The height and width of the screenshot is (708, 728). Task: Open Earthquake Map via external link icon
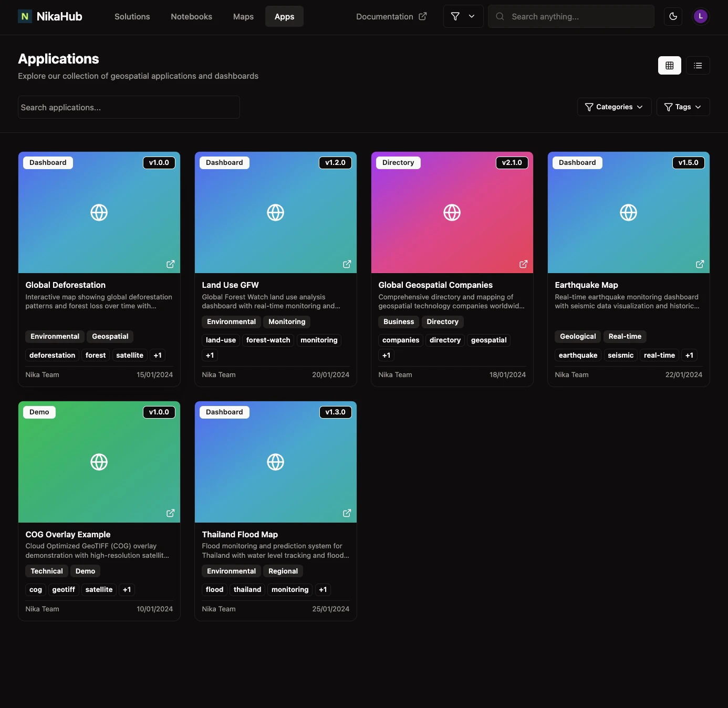point(700,264)
